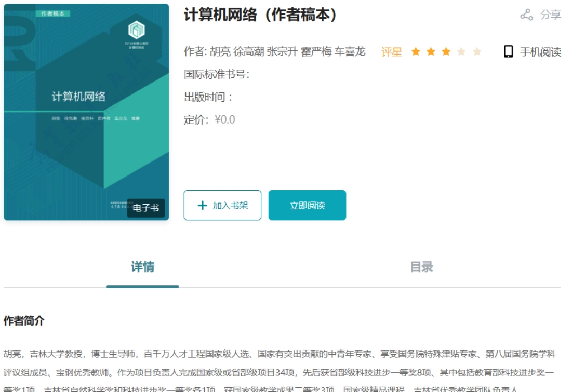The height and width of the screenshot is (392, 572).
Task: Set rating to the fifth star
Action: 477,51
